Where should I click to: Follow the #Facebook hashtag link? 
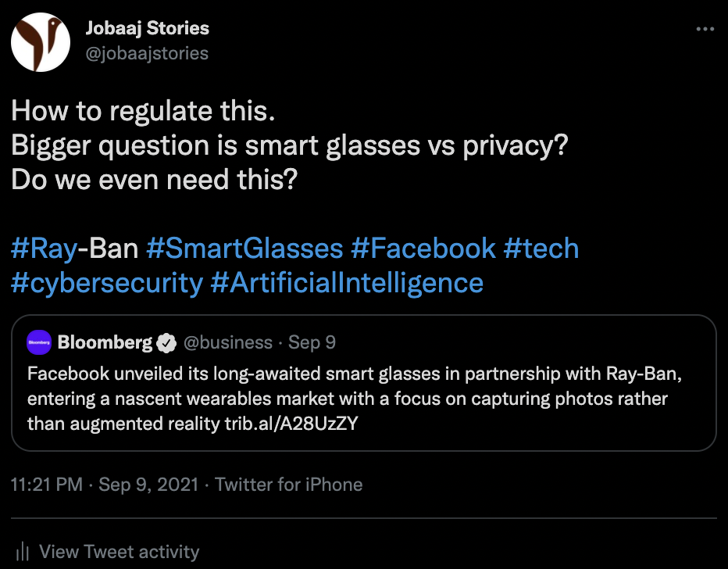pos(423,249)
